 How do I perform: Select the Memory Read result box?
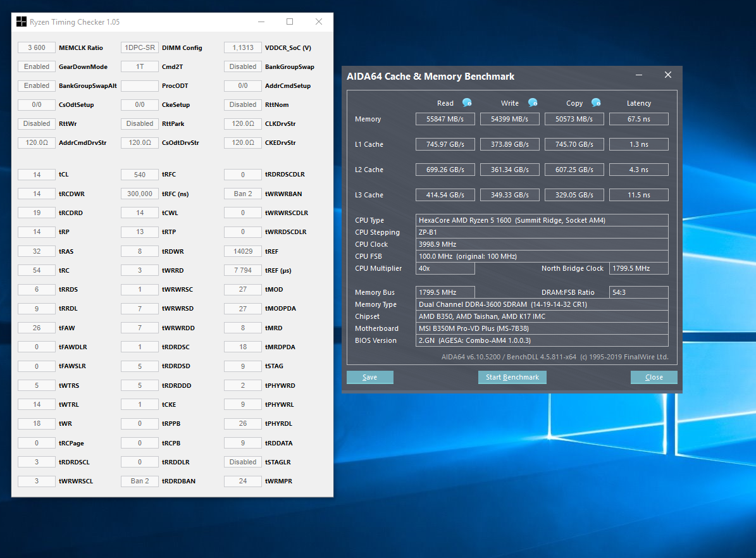[445, 119]
